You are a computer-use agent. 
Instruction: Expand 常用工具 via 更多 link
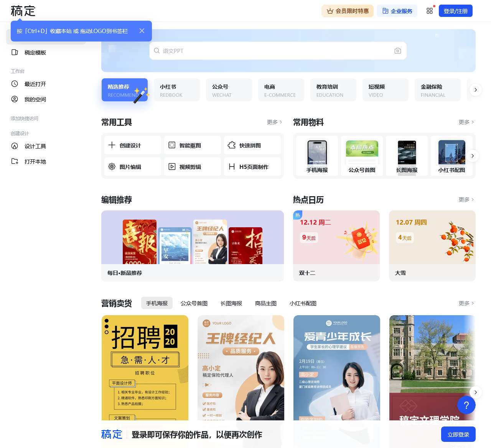coord(274,122)
